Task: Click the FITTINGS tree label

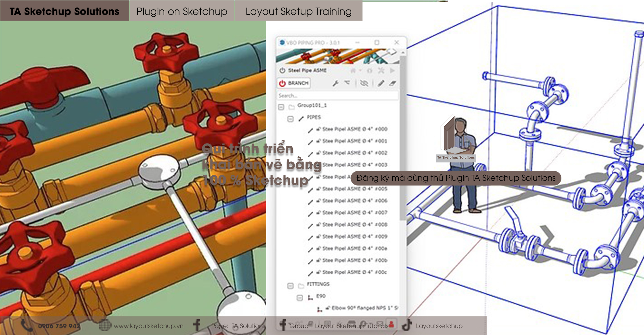Action: [x=318, y=284]
